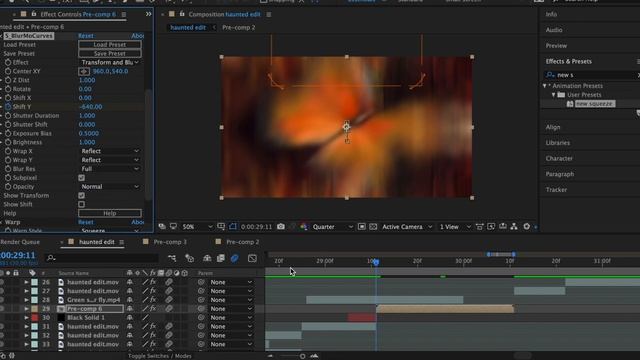Screen dimensions: 640x360
Task: Click the Save Preset button
Action: click(x=110, y=53)
